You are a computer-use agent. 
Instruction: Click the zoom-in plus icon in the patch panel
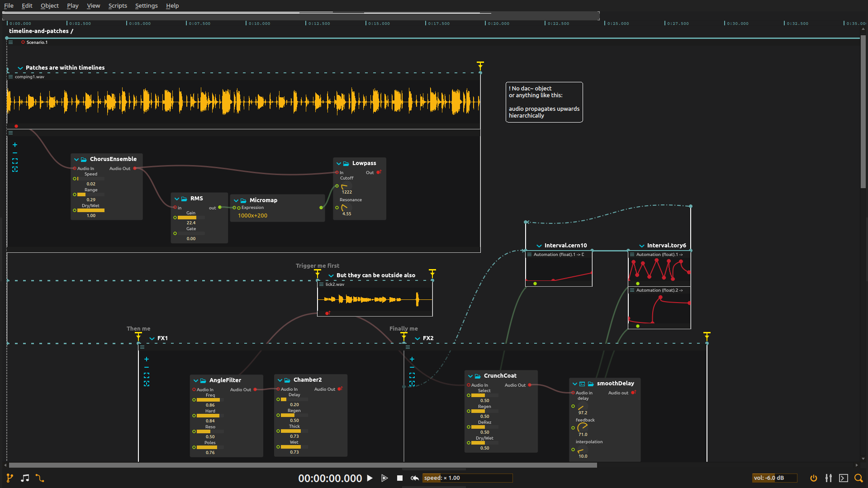[15, 145]
